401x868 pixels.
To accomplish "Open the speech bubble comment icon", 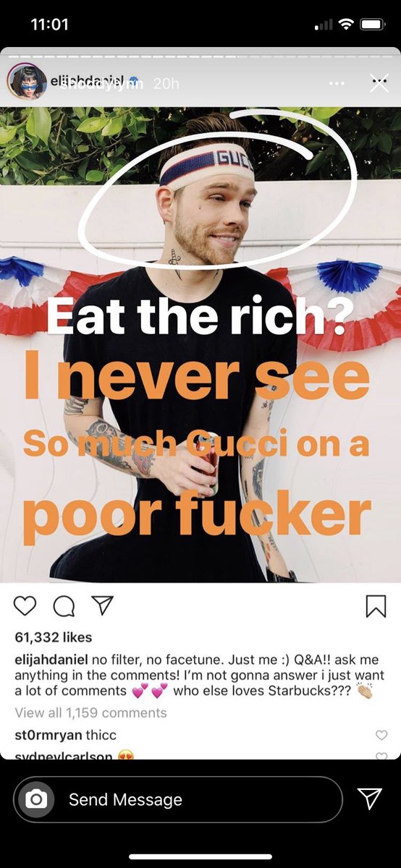I will tap(64, 606).
